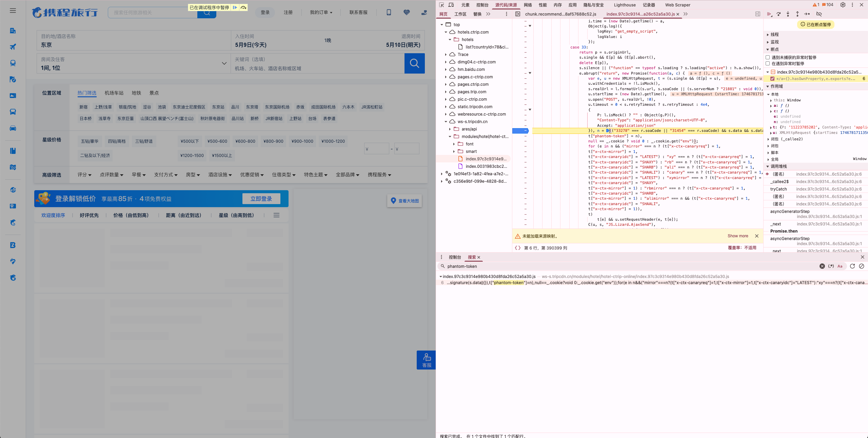
Task: Uncheck the hasOwnProperty breakpoint on line 6
Action: (x=772, y=79)
